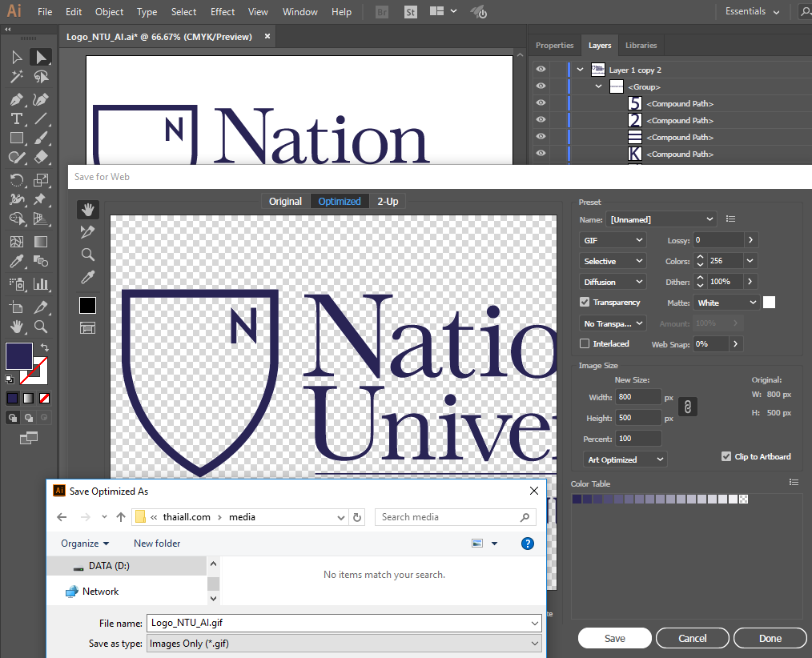Click the white Matte color swatch
This screenshot has width=812, height=658.
tap(769, 303)
